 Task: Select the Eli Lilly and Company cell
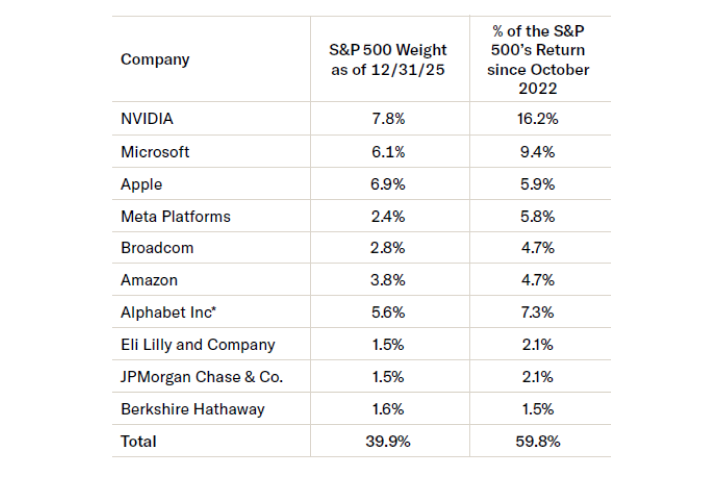pos(197,345)
